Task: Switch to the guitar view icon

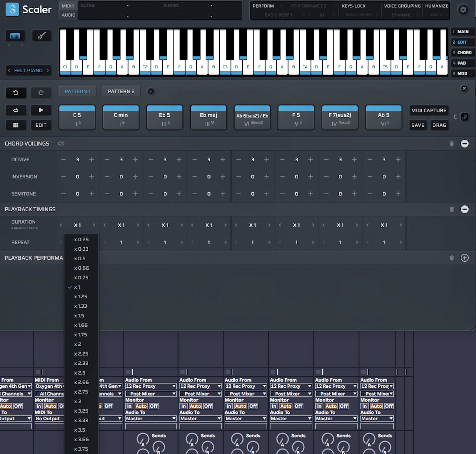Action: [x=42, y=36]
